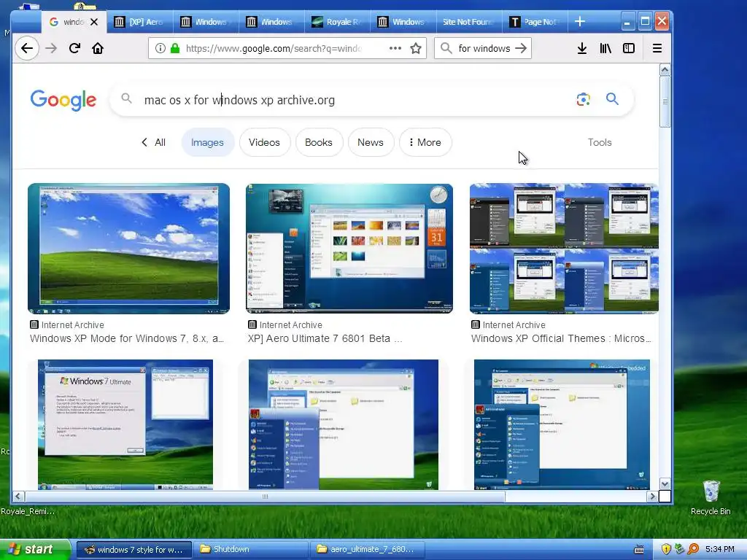Viewport: 747px width, 560px height.
Task: Open the Downloads toolbar icon
Action: [581, 48]
